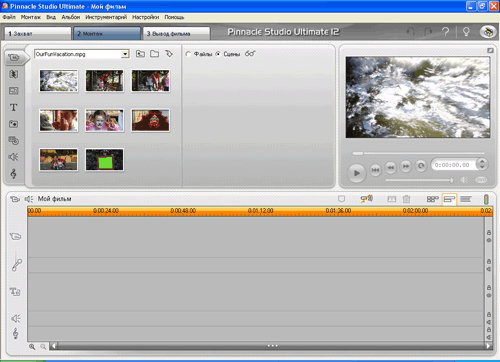Click the fast rewind button
Viewport: 500px width, 362px height.
coord(391,166)
